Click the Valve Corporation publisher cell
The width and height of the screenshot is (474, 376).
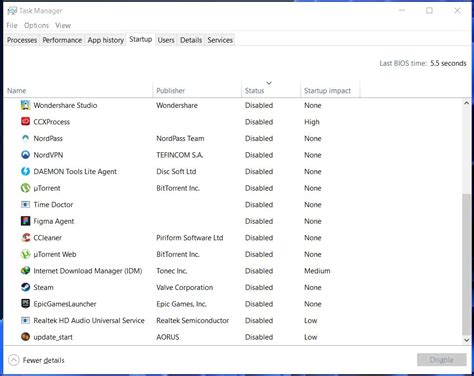(184, 287)
